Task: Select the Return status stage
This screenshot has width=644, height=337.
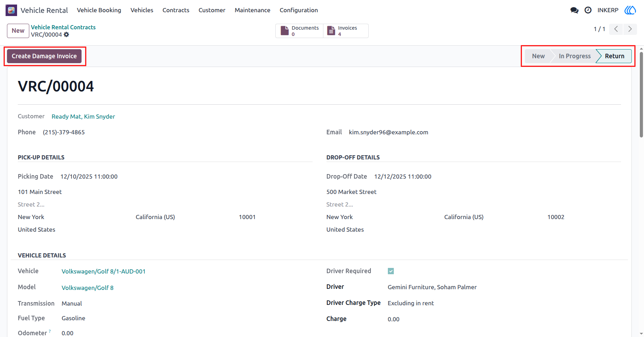Action: [x=614, y=56]
